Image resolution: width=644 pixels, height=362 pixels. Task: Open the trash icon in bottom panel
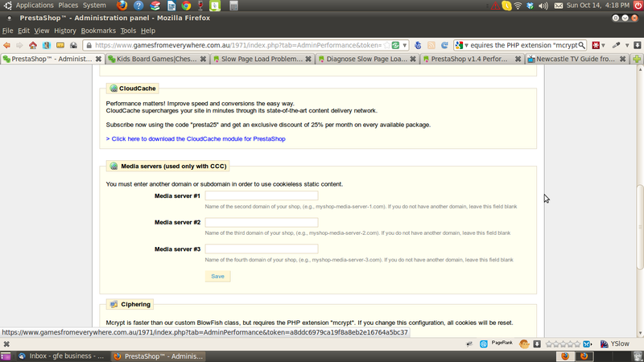point(636,356)
